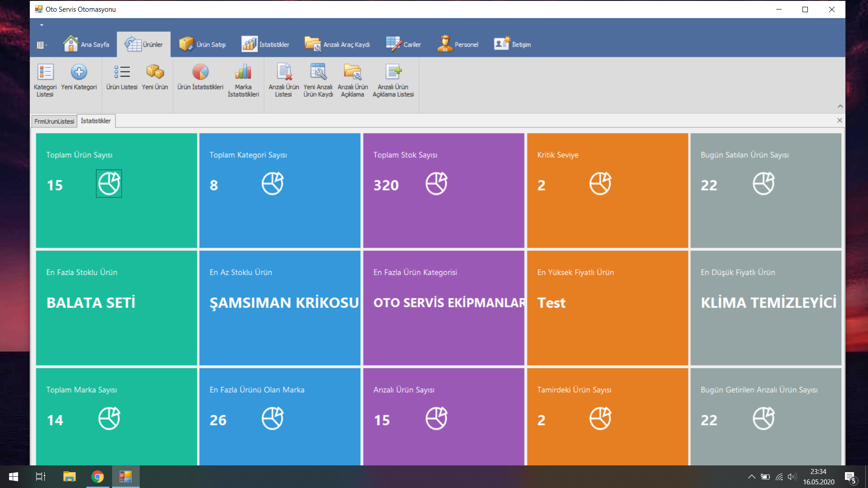
Task: Show the Arızalı Ürün Listesi
Action: [x=283, y=80]
